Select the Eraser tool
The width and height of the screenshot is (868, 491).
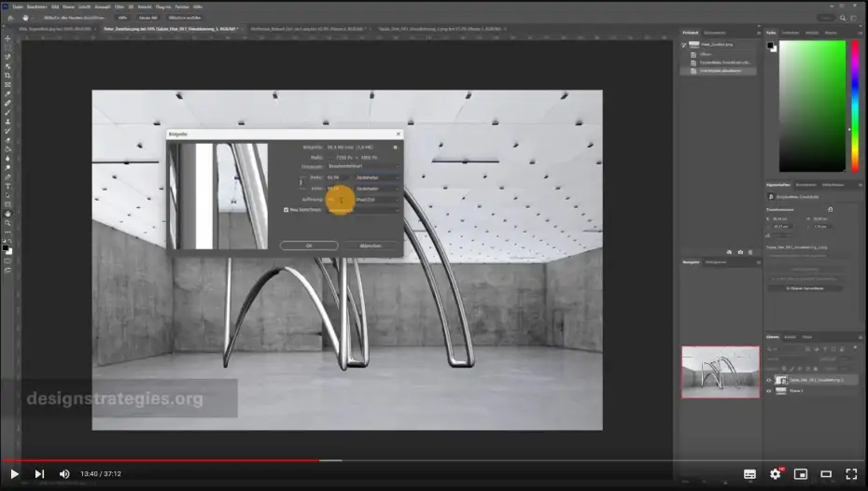[x=7, y=140]
